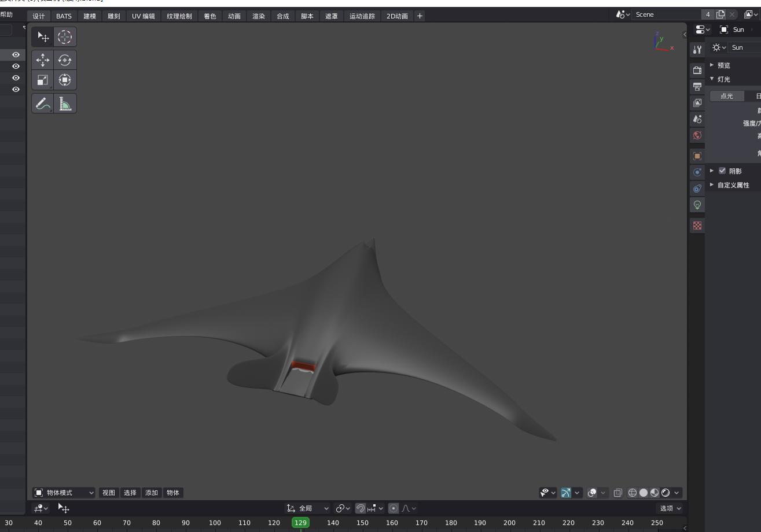Screen dimensions: 761x532
Task: Click frame 200 on the timeline
Action: pos(509,523)
